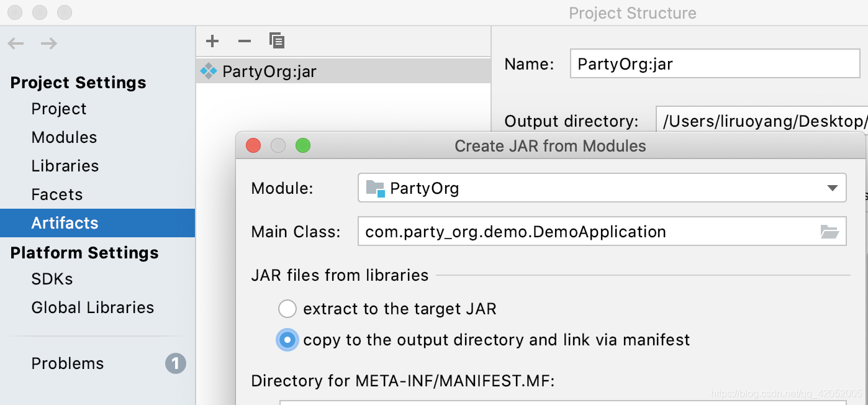Browse for Main Class folder icon
The width and height of the screenshot is (868, 405).
click(830, 232)
